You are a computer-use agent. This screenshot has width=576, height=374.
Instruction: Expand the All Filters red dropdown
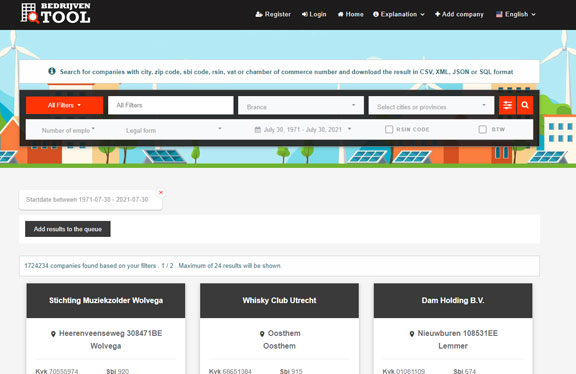tap(64, 105)
